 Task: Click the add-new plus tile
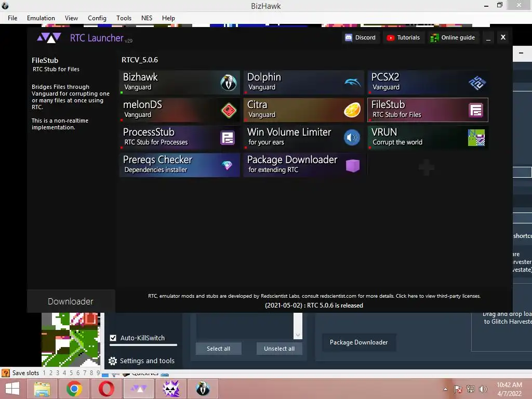pyautogui.click(x=427, y=167)
